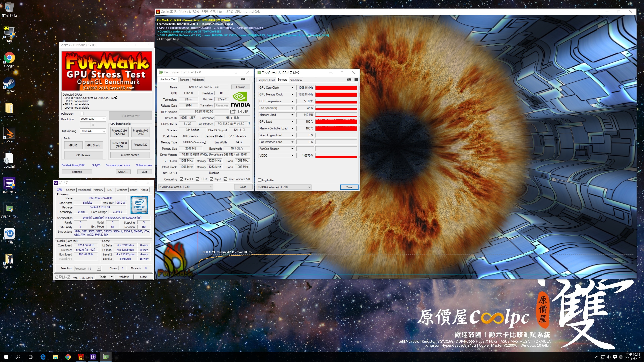This screenshot has width=644, height=362.
Task: Open the Compare your score link
Action: pyautogui.click(x=118, y=165)
